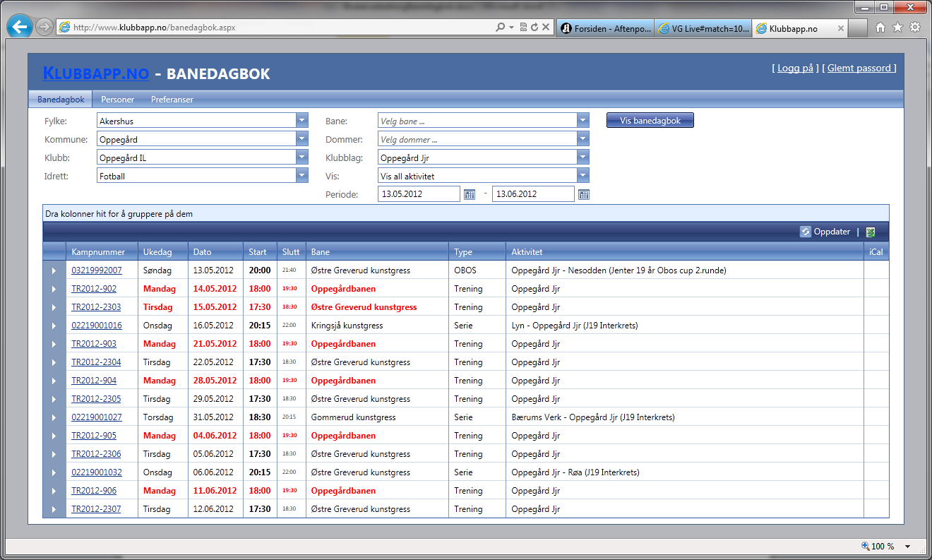Sort by the Aktivitet column header
The width and height of the screenshot is (932, 560).
click(685, 252)
